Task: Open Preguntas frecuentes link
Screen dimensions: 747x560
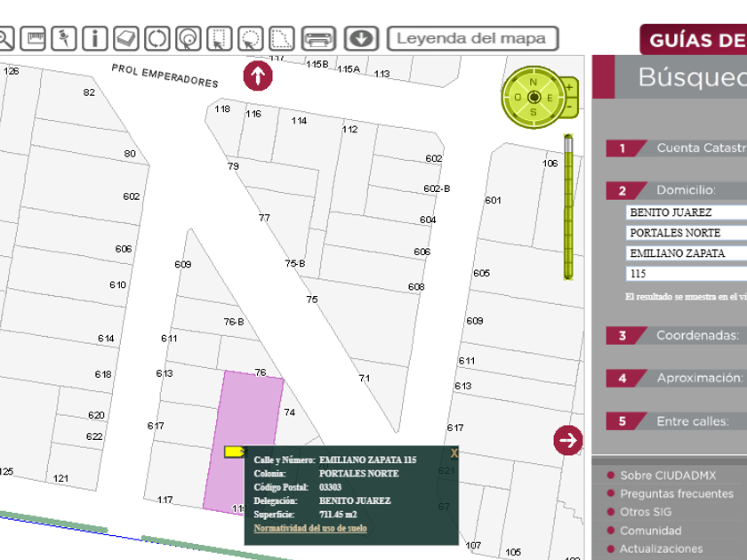Action: pyautogui.click(x=677, y=494)
